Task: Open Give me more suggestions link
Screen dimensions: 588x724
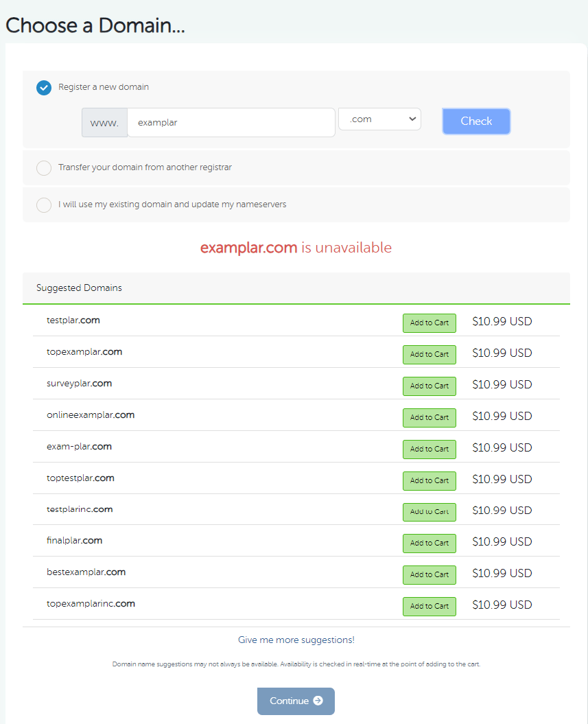Action: tap(296, 640)
